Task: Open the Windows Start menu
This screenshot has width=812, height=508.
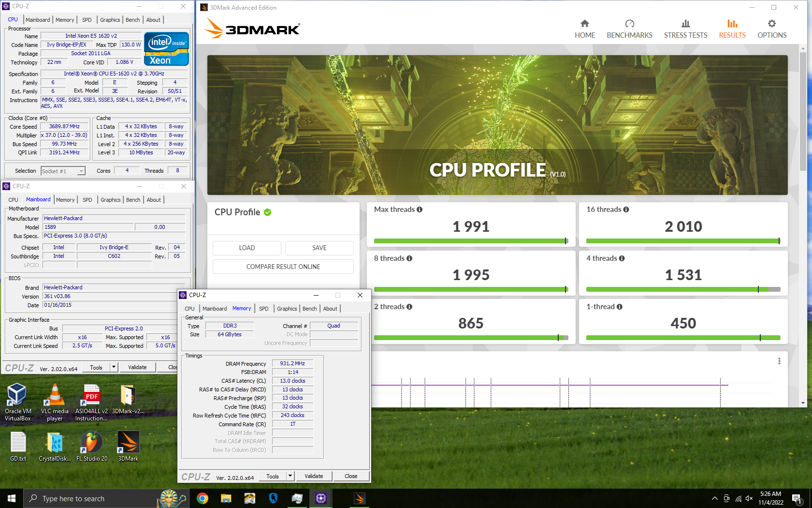Action: click(12, 498)
